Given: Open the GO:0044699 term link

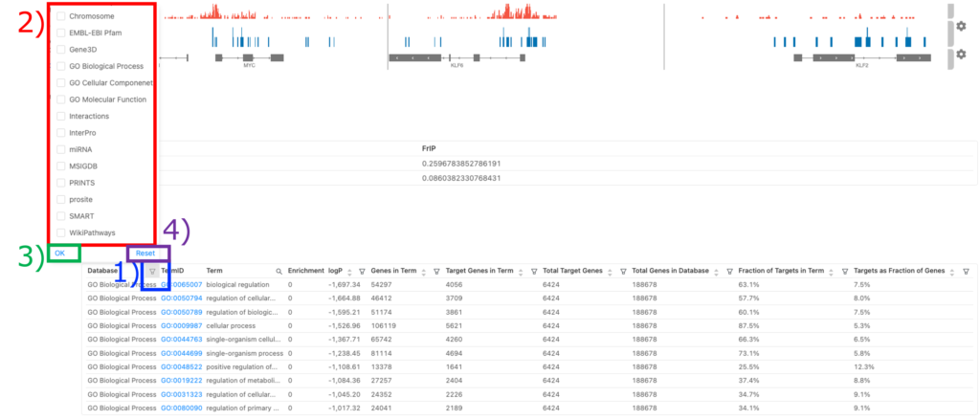Looking at the screenshot, I should pos(181,353).
